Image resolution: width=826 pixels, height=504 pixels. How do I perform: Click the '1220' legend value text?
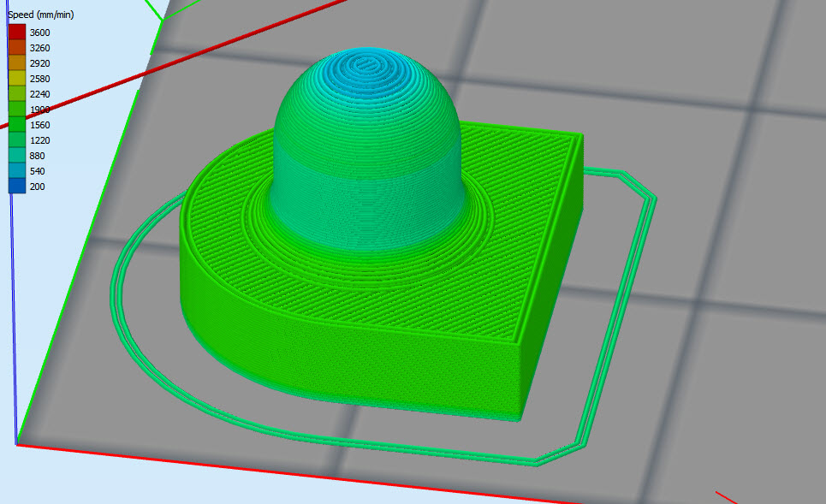39,140
